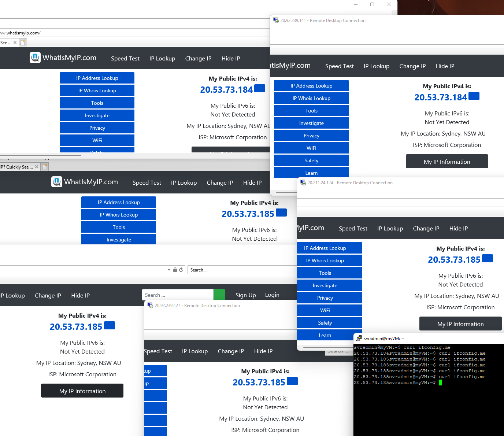Open IP Address Lookup in the top-left browser sidebar
This screenshot has width=504, height=436.
(97, 78)
